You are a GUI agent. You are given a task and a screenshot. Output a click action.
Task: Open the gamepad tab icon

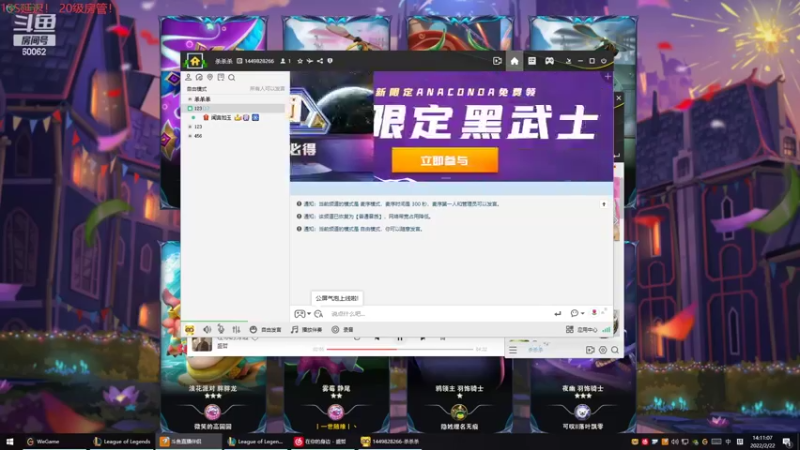pos(549,61)
